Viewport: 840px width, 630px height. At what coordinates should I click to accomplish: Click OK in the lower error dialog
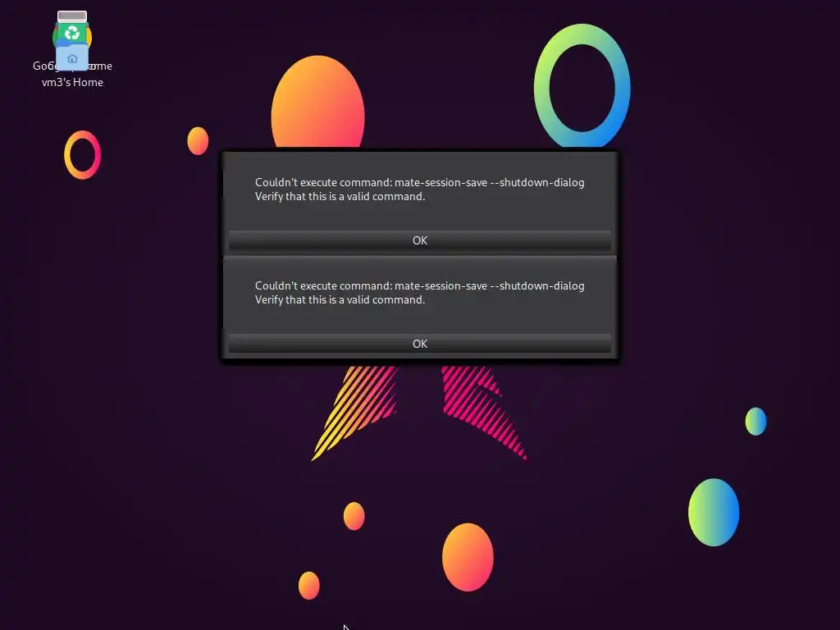419,344
